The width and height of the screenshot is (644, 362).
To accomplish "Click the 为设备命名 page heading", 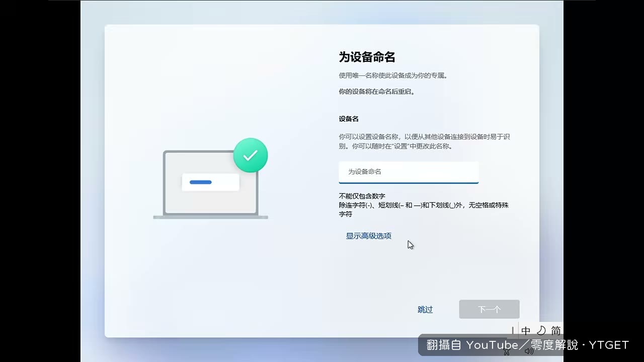I will tap(367, 57).
